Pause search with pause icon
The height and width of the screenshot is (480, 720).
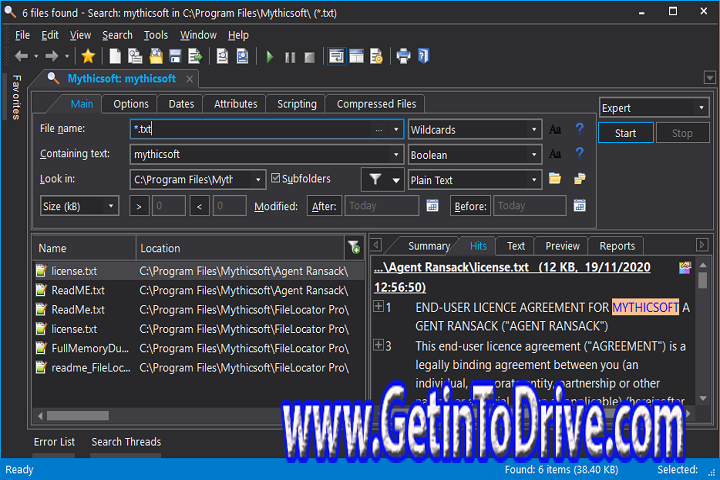coord(290,57)
